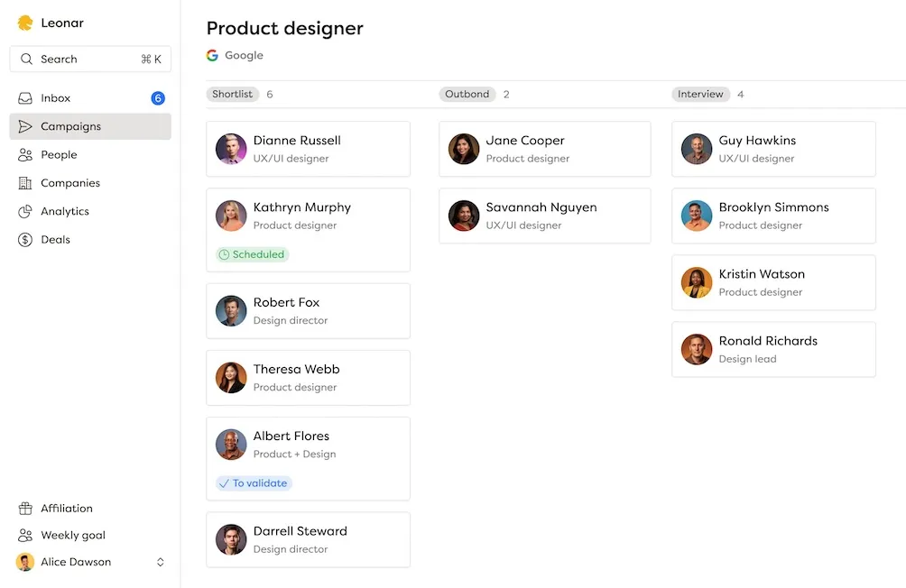906x588 pixels.
Task: Select the Weekly goal menu entry
Action: click(x=72, y=535)
